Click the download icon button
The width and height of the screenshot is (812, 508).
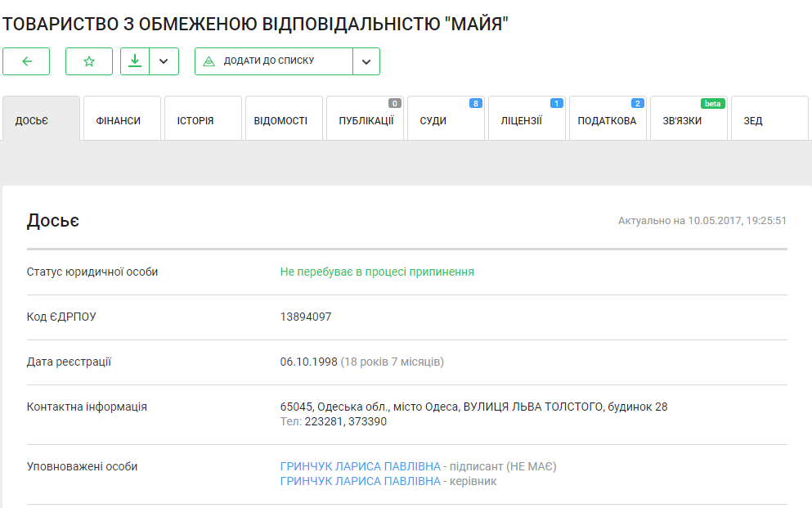pos(135,61)
